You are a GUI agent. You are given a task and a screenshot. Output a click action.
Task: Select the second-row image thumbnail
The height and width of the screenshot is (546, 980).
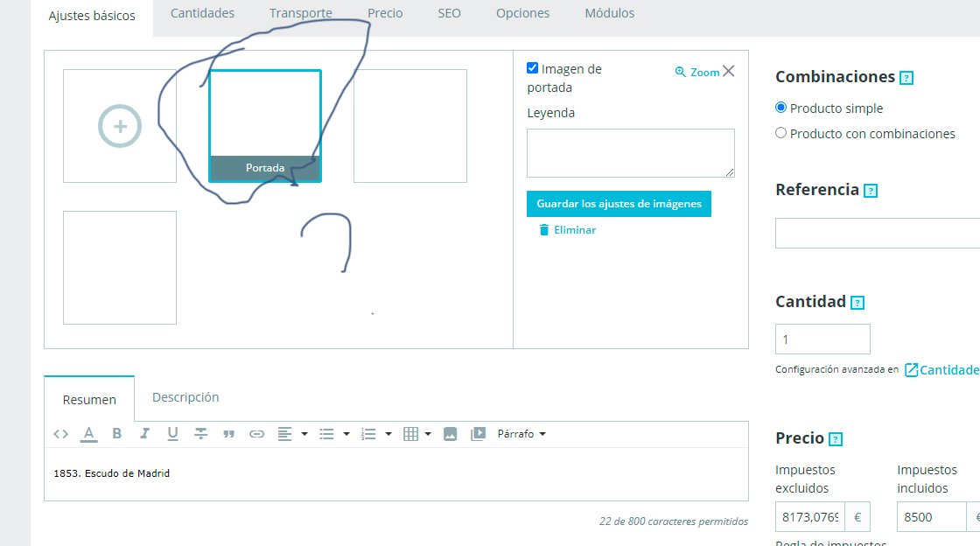120,268
